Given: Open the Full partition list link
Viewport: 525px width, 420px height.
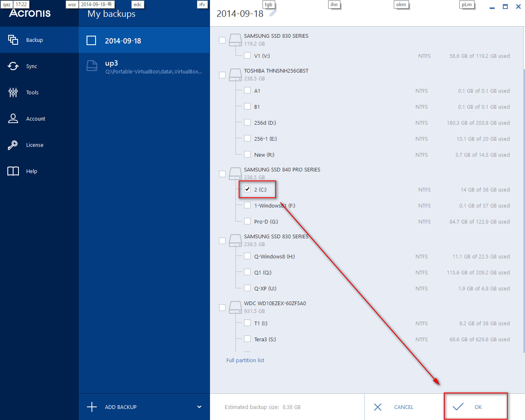Looking at the screenshot, I should pyautogui.click(x=245, y=360).
